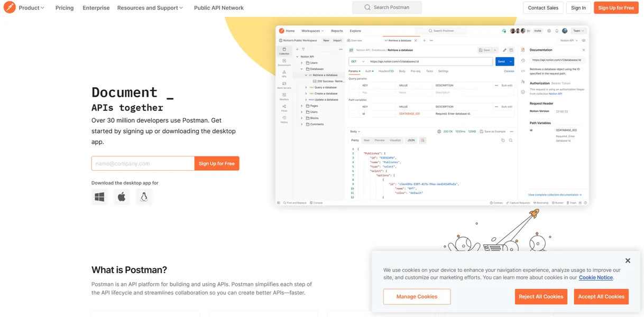Click the Sign In button
This screenshot has width=644, height=317.
pos(578,8)
